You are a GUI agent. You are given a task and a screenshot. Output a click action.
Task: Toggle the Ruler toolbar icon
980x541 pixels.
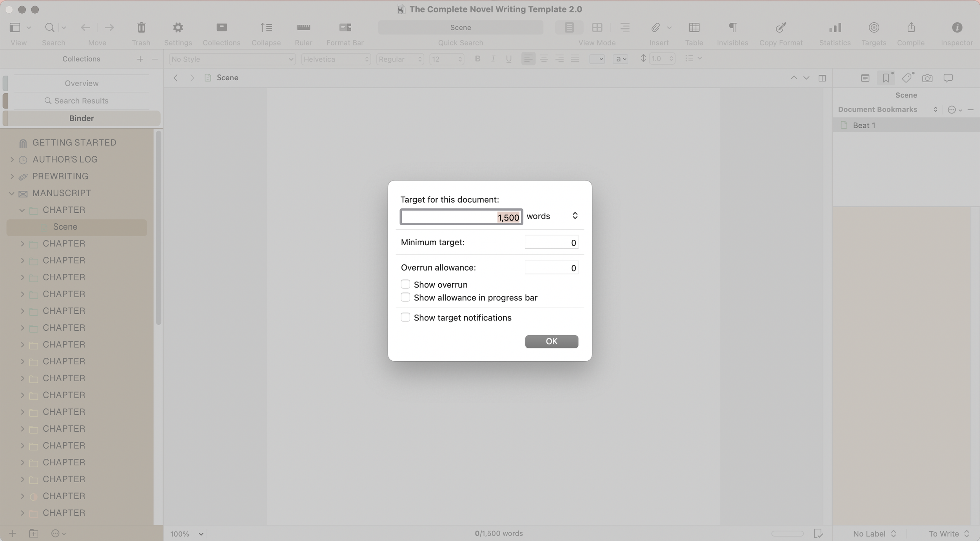pos(303,27)
